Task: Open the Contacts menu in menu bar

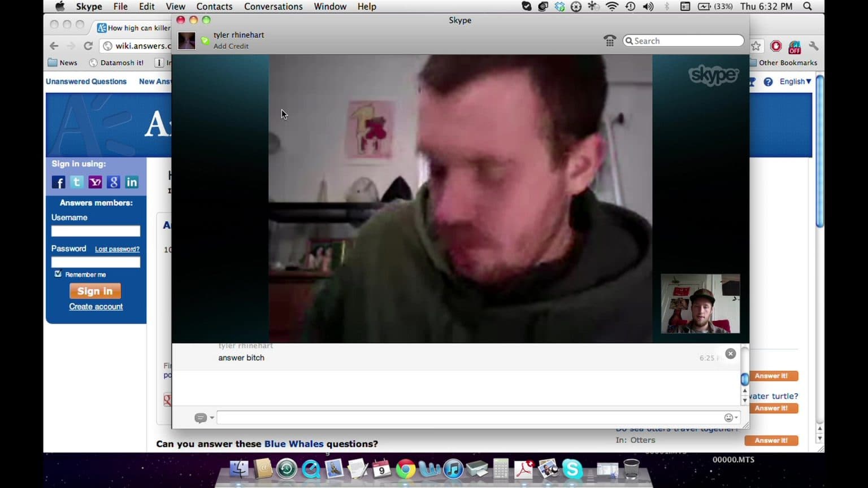Action: [x=214, y=7]
